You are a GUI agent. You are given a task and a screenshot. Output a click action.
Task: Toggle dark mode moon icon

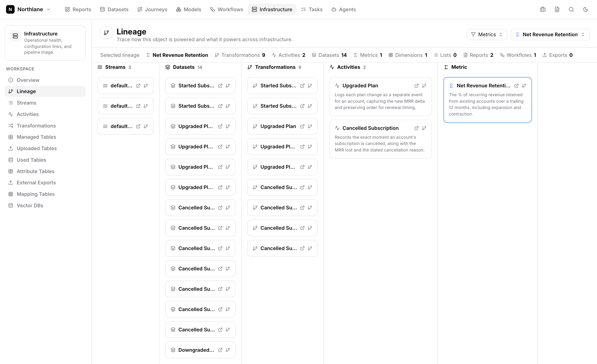click(586, 9)
